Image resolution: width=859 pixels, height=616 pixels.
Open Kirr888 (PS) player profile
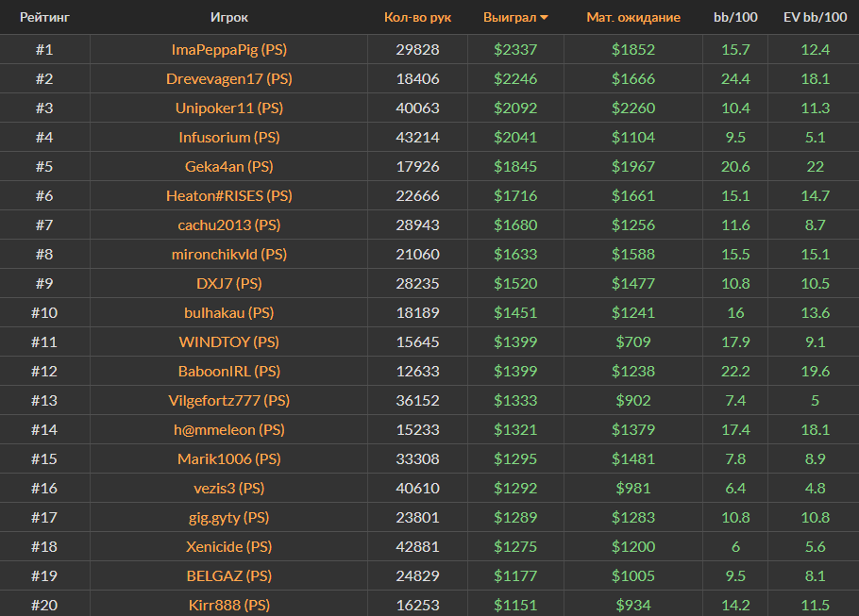229,605
